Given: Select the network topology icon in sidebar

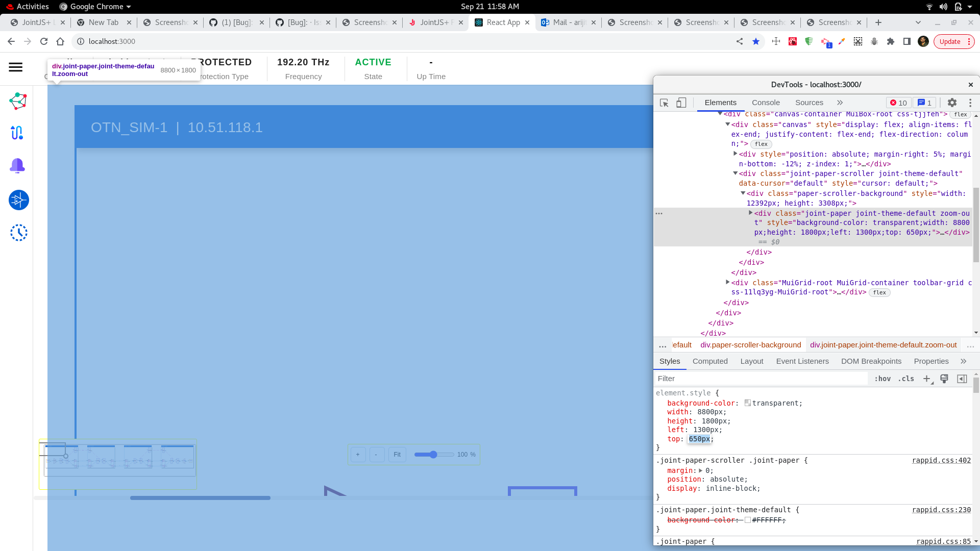Looking at the screenshot, I should [17, 101].
